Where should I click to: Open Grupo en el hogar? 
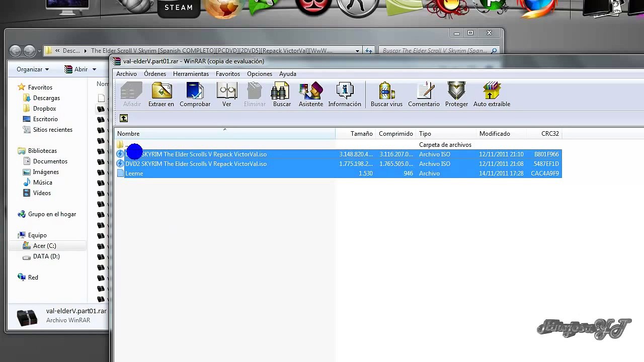[x=52, y=214]
